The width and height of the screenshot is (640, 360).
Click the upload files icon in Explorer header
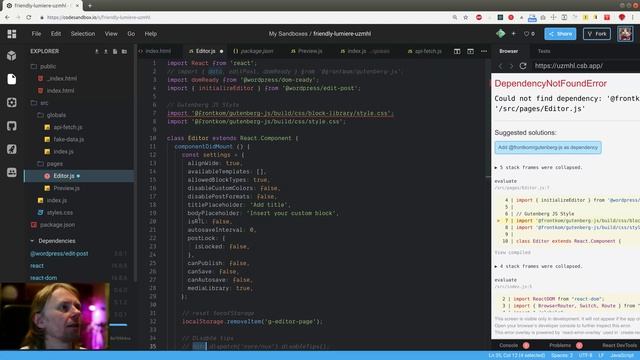point(106,51)
